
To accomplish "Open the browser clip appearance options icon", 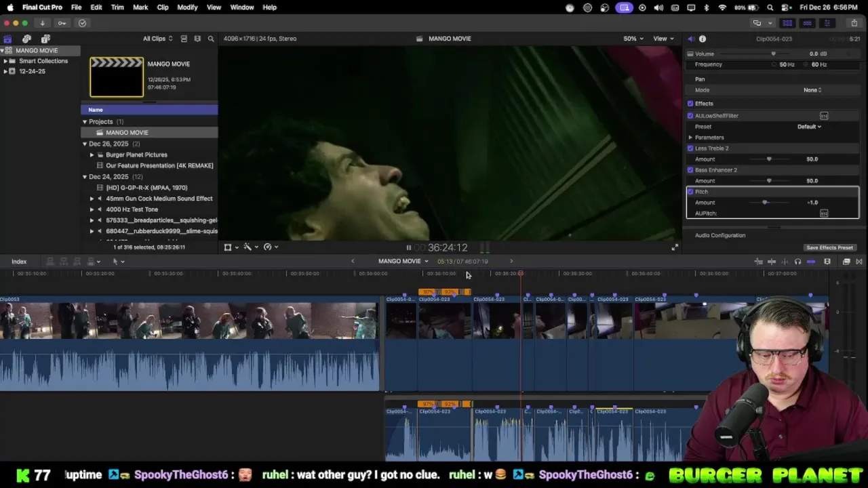I will pyautogui.click(x=197, y=39).
